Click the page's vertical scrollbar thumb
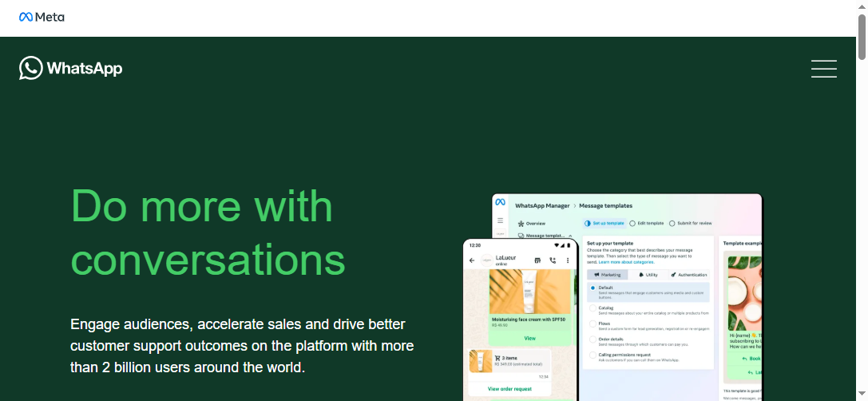The height and width of the screenshot is (401, 868). click(x=862, y=37)
